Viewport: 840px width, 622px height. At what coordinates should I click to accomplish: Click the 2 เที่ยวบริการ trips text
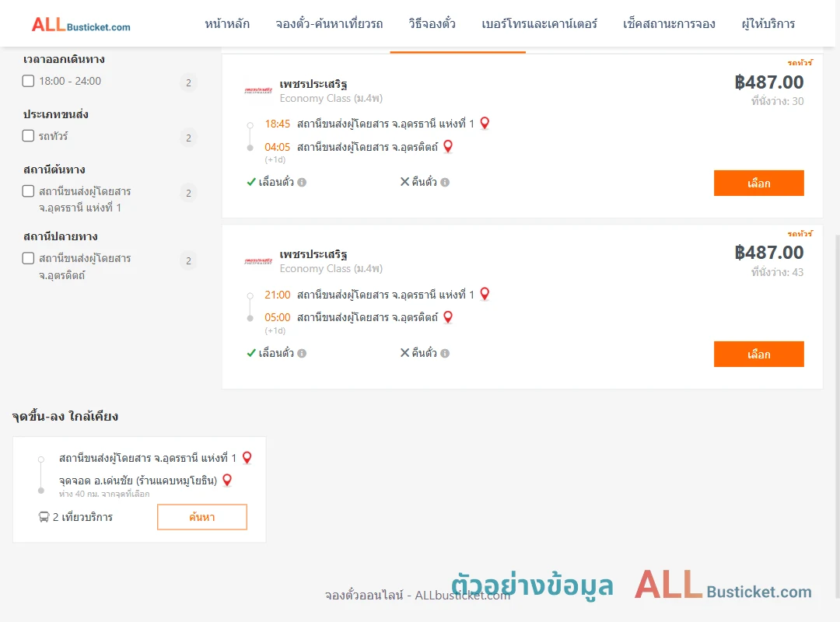pos(82,517)
